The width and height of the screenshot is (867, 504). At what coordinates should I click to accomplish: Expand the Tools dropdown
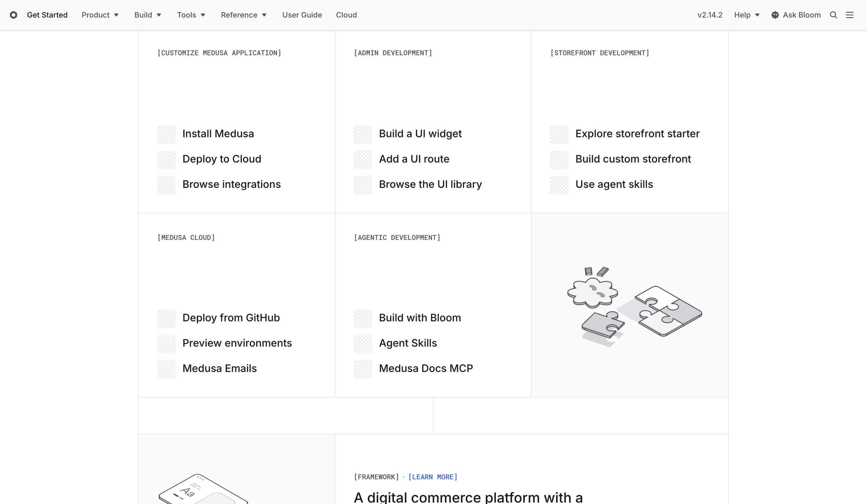click(x=191, y=15)
